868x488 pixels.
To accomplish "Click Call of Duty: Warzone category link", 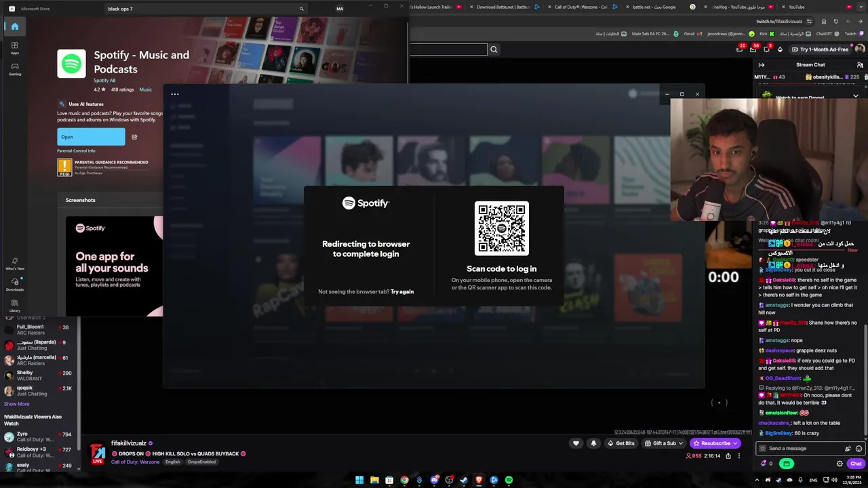I will [135, 462].
